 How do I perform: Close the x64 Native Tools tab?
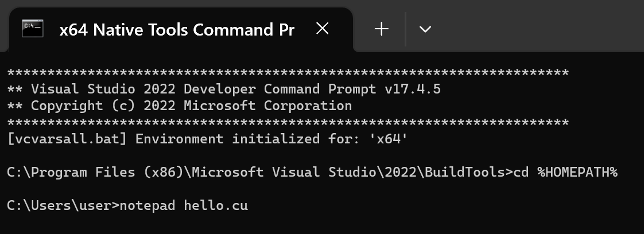[323, 29]
